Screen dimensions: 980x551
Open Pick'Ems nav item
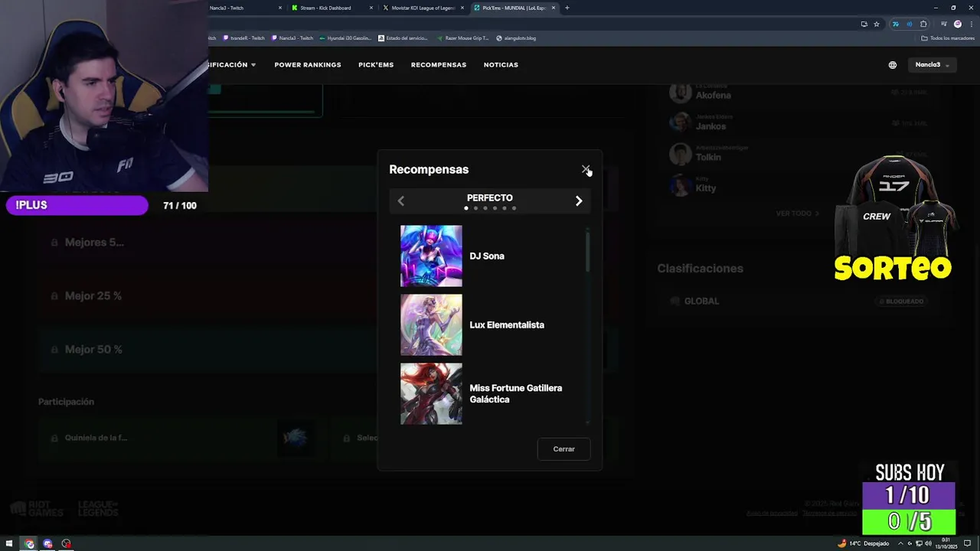click(x=376, y=65)
